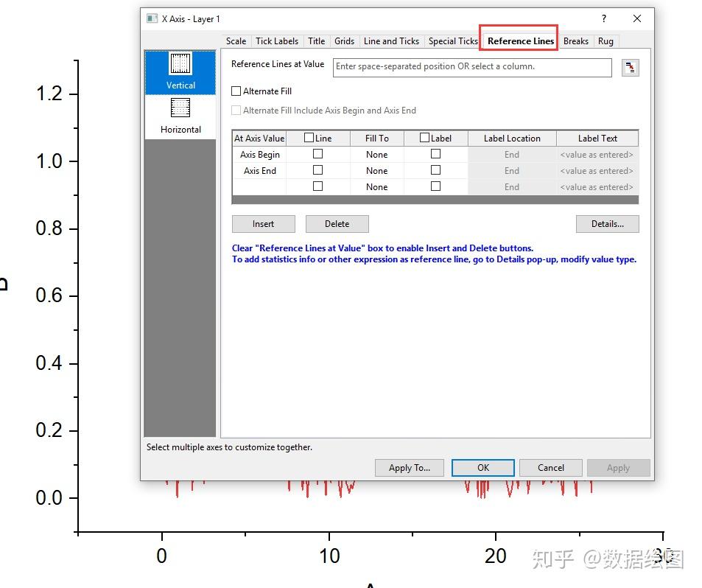Click the select-column flyout icon beside the value box
This screenshot has height=588, width=702.
pyautogui.click(x=630, y=67)
